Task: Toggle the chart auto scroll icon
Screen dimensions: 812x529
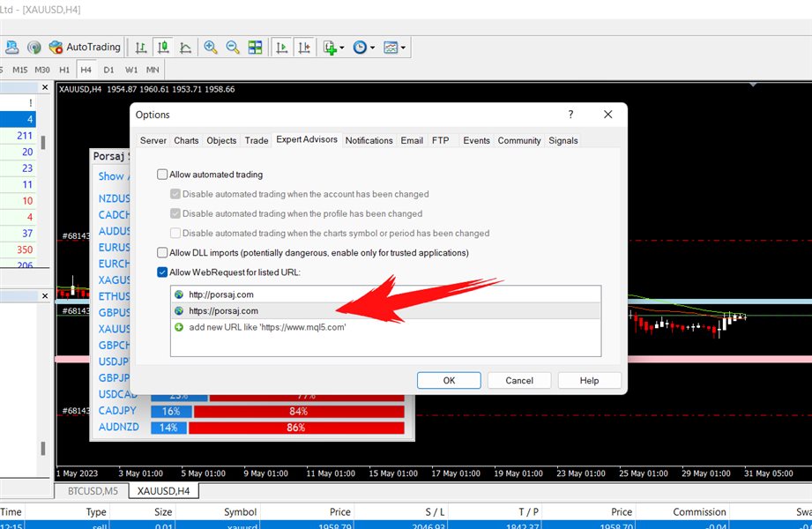Action: [x=282, y=48]
